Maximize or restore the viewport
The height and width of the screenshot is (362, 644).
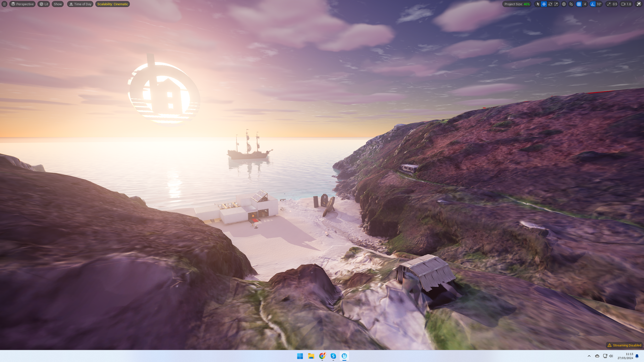point(639,4)
